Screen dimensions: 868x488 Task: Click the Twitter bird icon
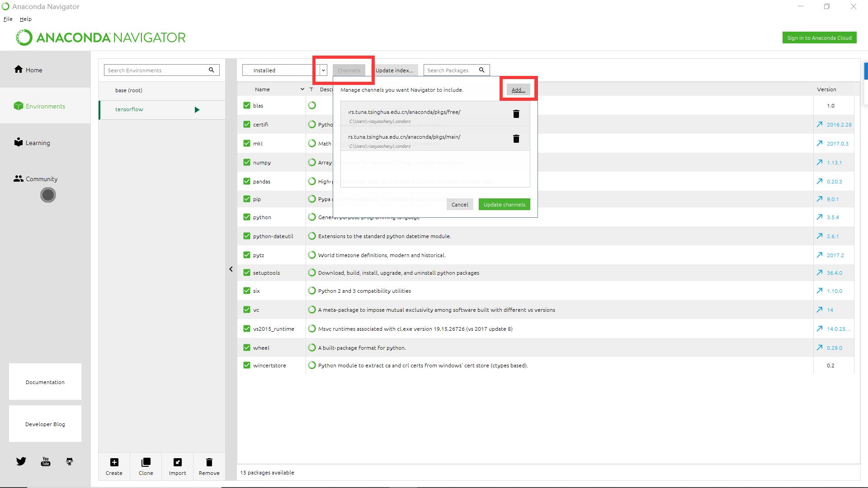(21, 461)
